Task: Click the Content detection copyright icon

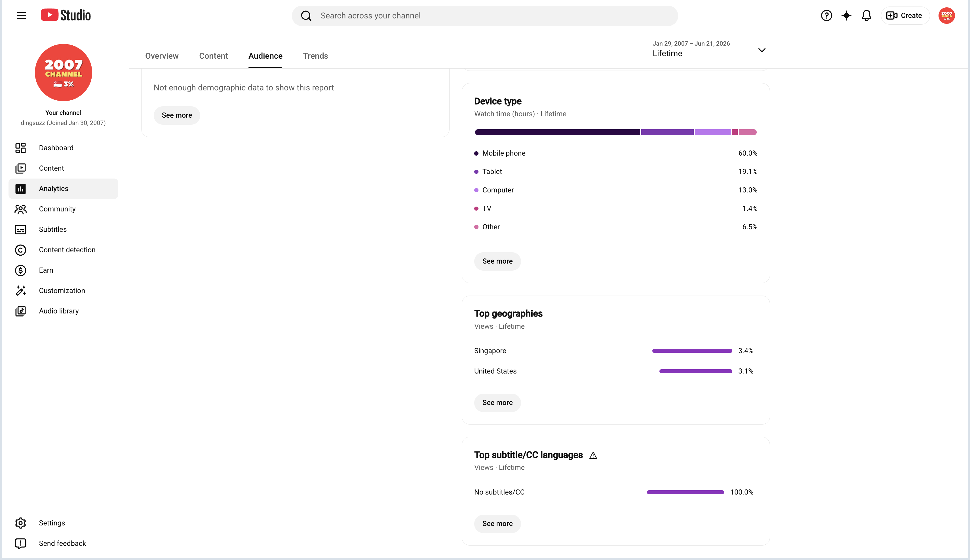Action: 20,250
